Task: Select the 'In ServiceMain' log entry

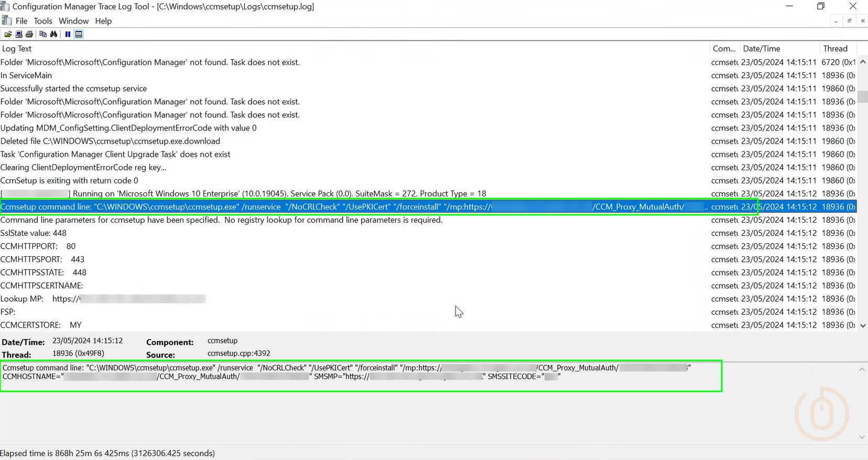Action: (26, 75)
